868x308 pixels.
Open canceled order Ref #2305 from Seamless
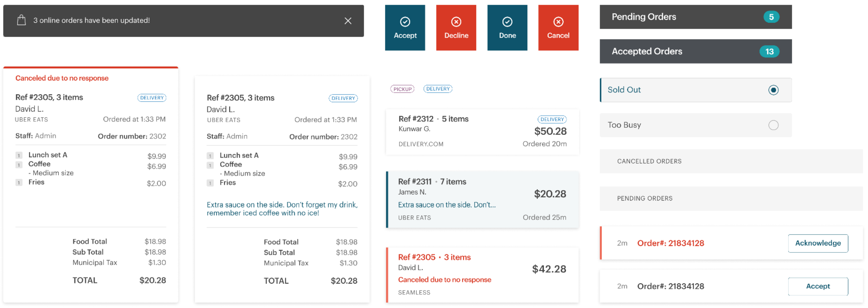pos(482,275)
